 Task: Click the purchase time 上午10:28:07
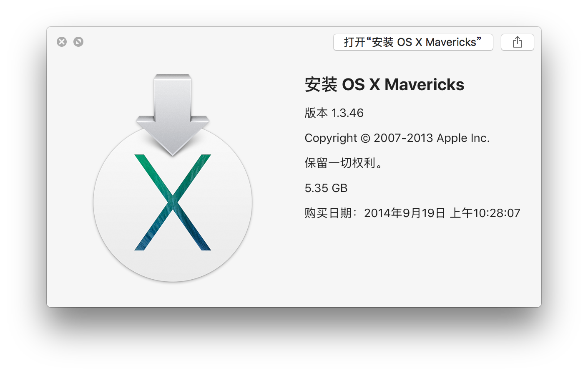click(x=485, y=213)
